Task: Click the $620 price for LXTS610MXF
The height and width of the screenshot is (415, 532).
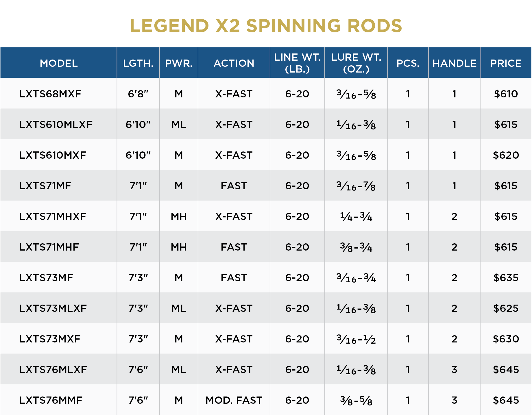Action: (x=506, y=155)
